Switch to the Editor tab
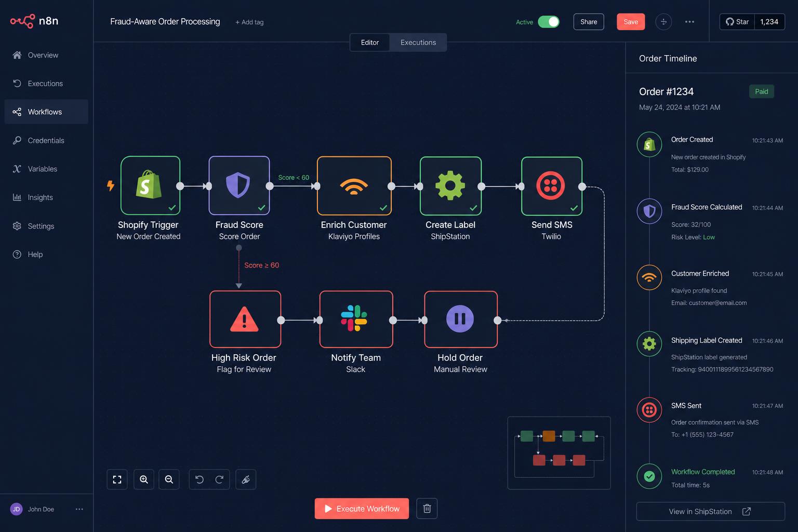The image size is (798, 532). 370,43
